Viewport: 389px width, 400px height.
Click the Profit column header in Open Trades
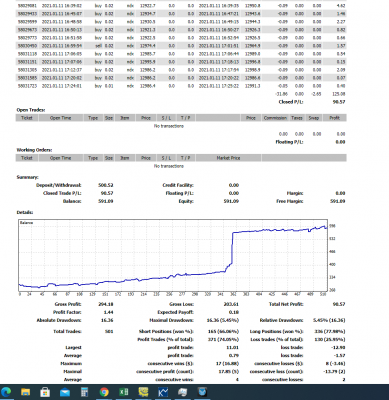click(x=334, y=118)
